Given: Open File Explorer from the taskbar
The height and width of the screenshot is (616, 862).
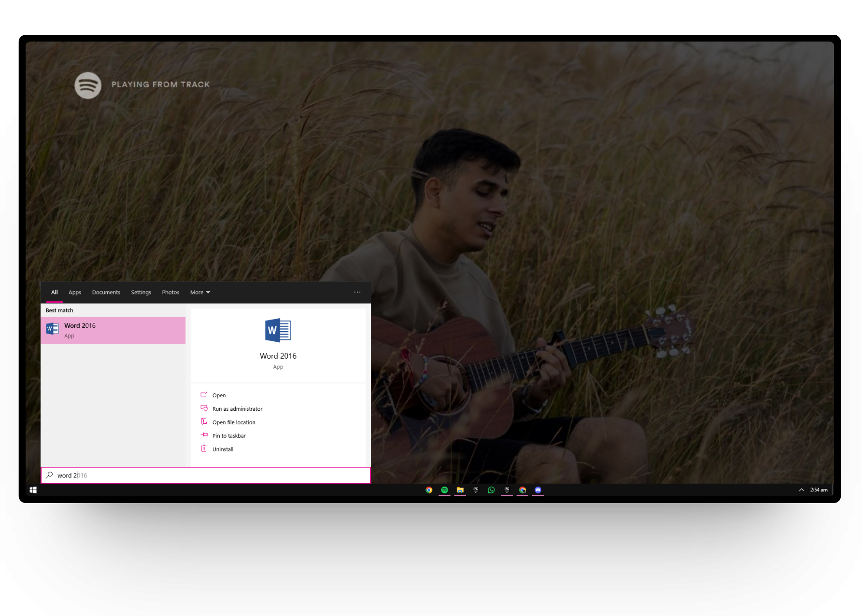Looking at the screenshot, I should [x=460, y=490].
